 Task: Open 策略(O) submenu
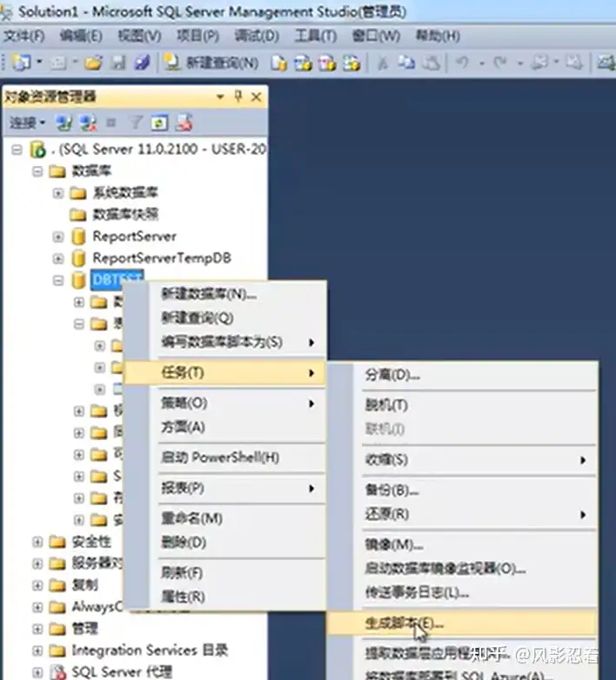pyautogui.click(x=224, y=403)
